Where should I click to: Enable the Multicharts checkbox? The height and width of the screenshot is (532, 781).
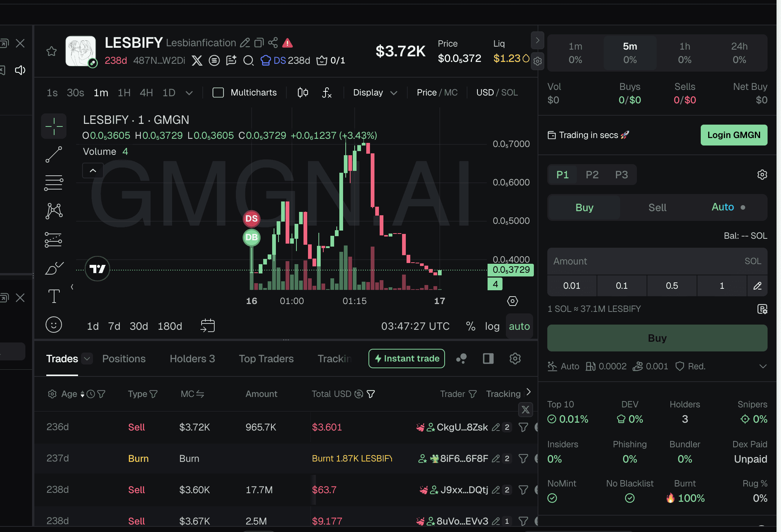coord(218,93)
